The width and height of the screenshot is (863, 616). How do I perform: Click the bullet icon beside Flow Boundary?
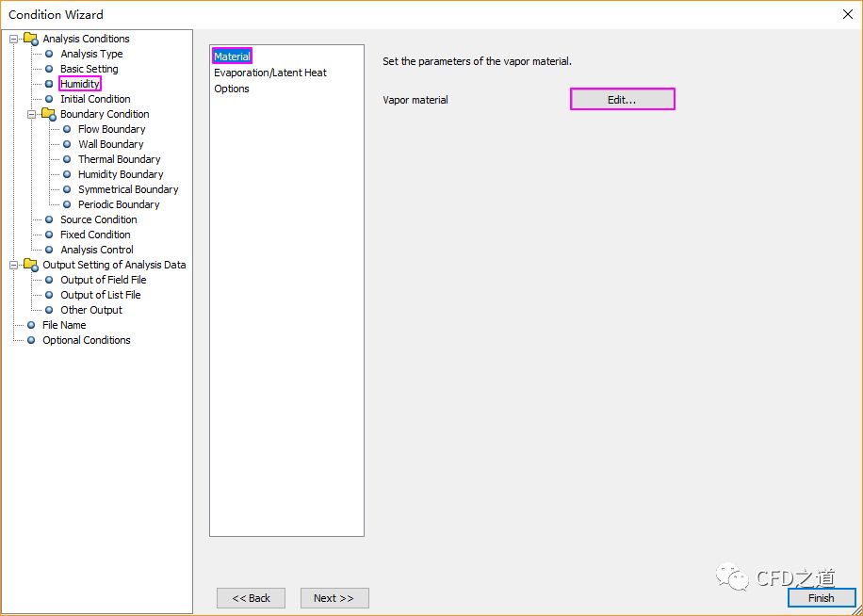click(x=67, y=129)
